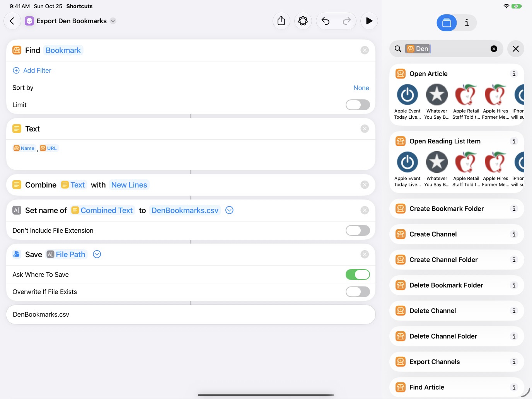Viewport: 532px width, 399px height.
Task: Turn off Ask Where To Save
Action: point(358,275)
